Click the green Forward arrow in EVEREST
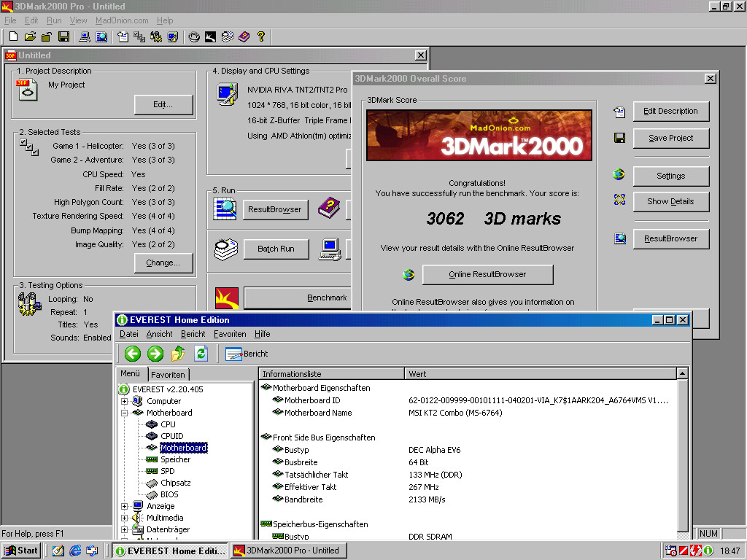 coord(155,354)
